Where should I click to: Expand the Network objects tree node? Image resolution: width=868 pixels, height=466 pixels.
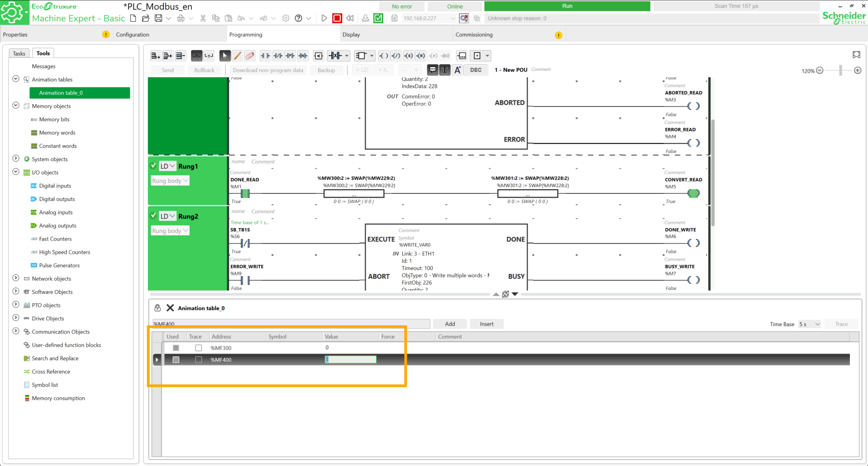point(16,278)
